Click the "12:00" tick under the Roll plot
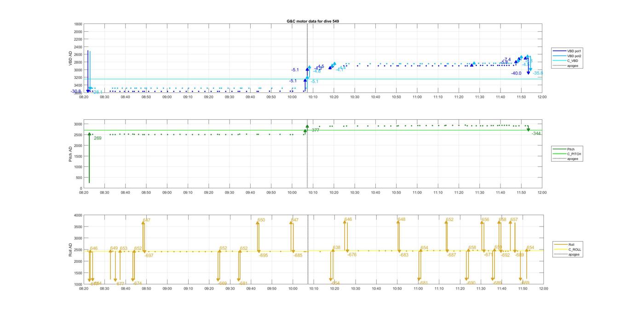This screenshot has height=319, width=644. click(543, 289)
